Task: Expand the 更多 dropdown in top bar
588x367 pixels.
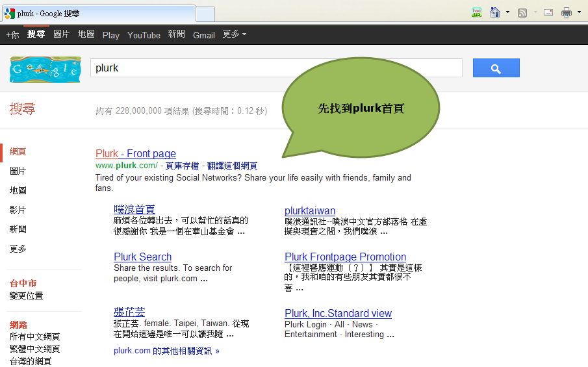Action: (x=235, y=34)
